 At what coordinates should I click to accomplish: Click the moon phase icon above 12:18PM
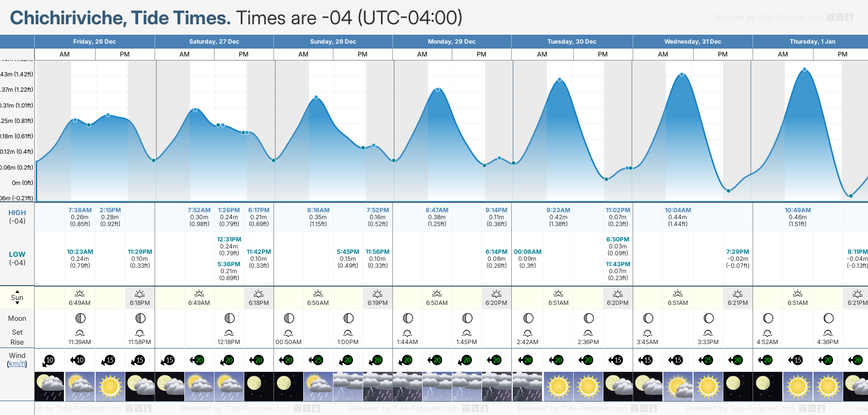[229, 318]
